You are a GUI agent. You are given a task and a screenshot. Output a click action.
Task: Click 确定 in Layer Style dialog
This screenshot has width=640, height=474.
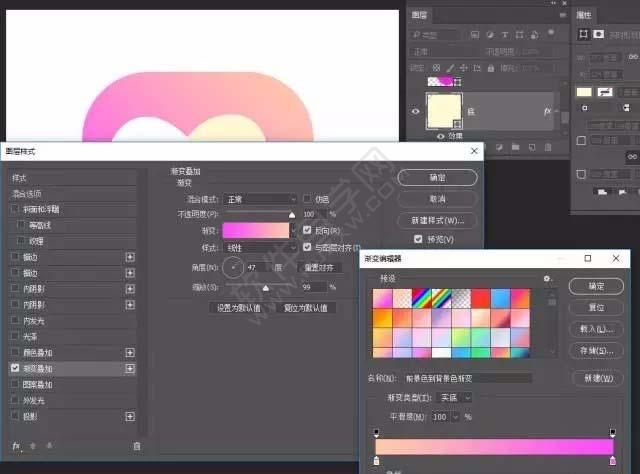[437, 178]
